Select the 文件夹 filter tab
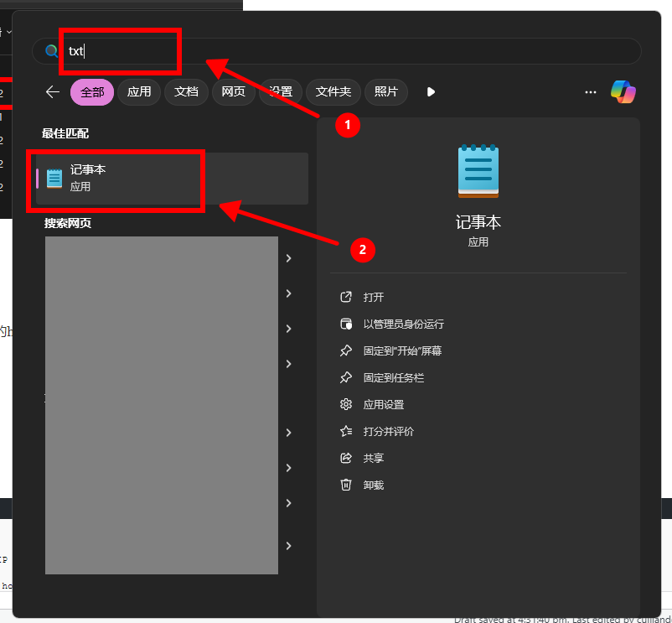672x623 pixels. click(333, 91)
